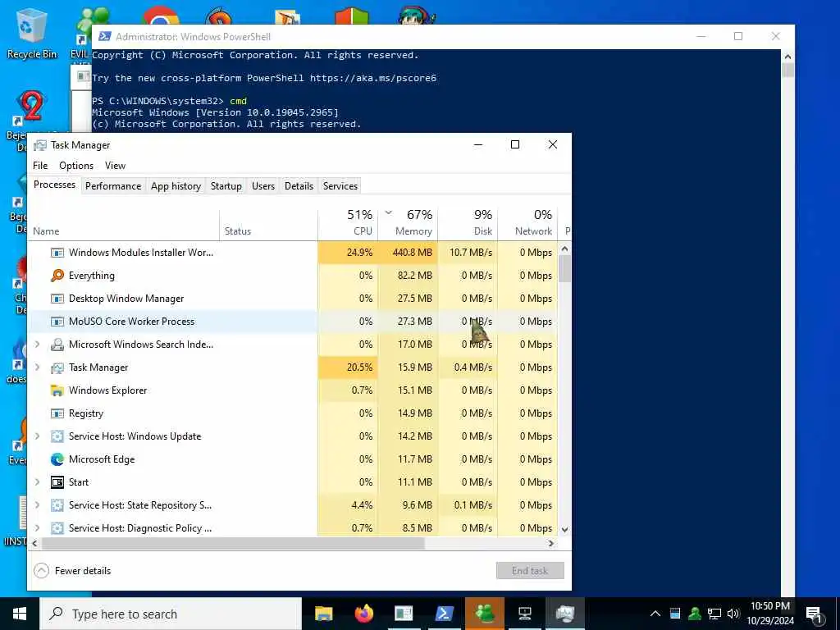
Task: Open the notification center icon
Action: click(815, 614)
